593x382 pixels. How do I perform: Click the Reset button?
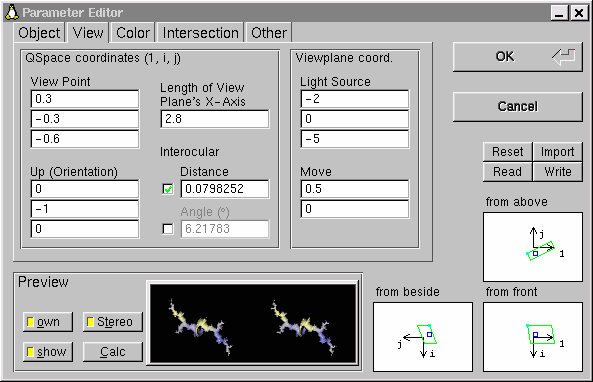pyautogui.click(x=508, y=152)
